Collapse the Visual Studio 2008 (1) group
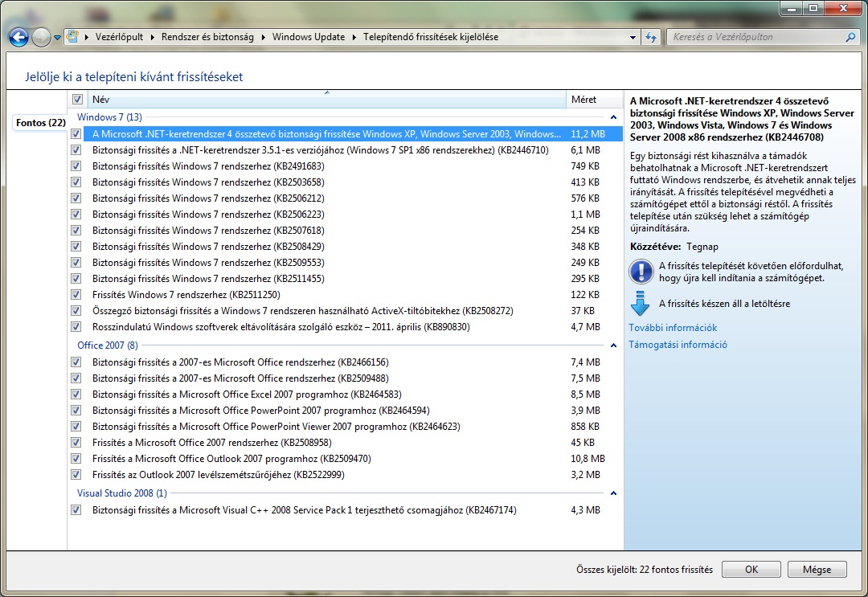This screenshot has width=868, height=597. tap(613, 493)
